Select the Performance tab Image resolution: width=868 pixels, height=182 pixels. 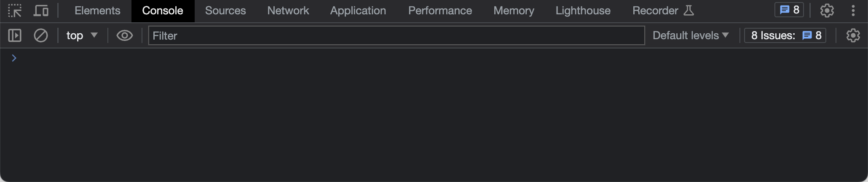coord(440,11)
